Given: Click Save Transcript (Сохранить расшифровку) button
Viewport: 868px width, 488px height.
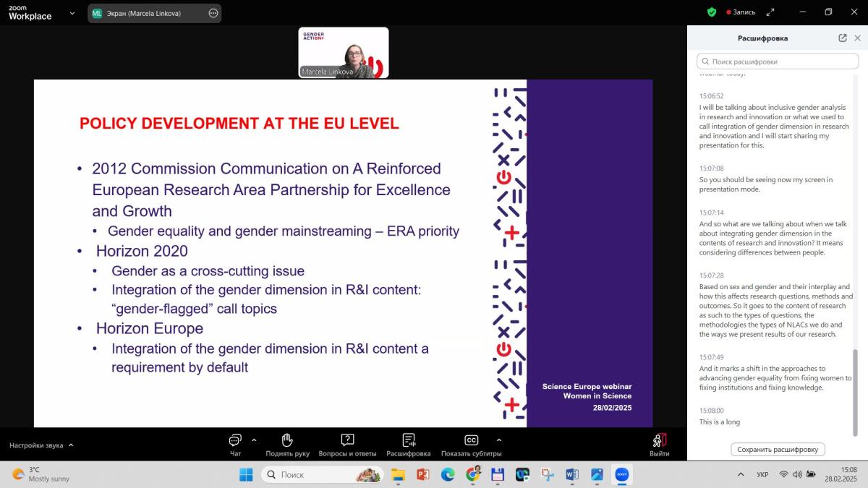Looking at the screenshot, I should click(778, 449).
